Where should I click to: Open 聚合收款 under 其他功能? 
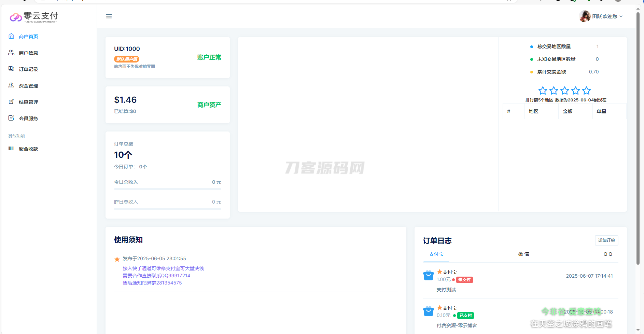[x=28, y=149]
